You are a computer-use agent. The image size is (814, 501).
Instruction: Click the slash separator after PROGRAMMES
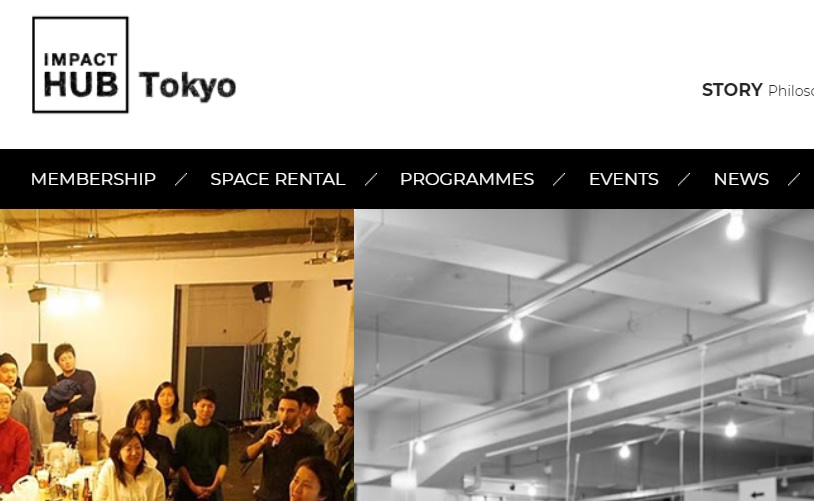coord(559,179)
